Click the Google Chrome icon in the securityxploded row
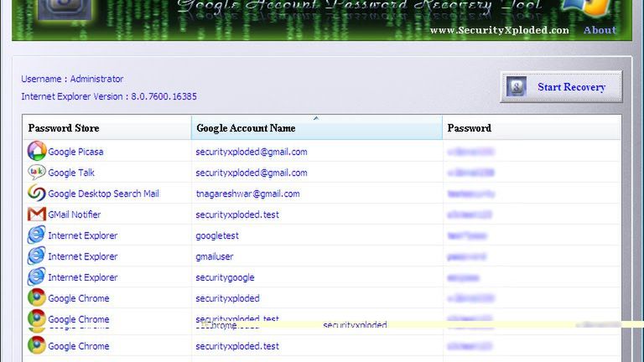 point(37,298)
